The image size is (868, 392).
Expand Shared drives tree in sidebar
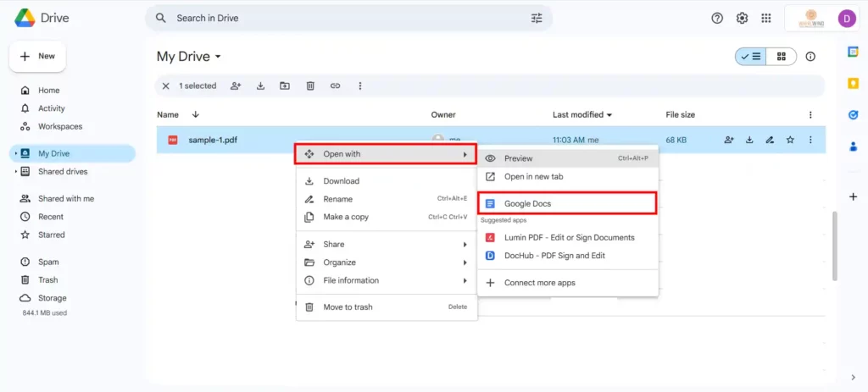[15, 172]
